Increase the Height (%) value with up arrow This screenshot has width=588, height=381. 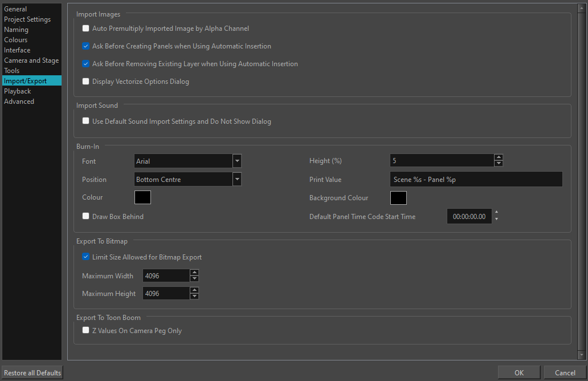point(499,157)
